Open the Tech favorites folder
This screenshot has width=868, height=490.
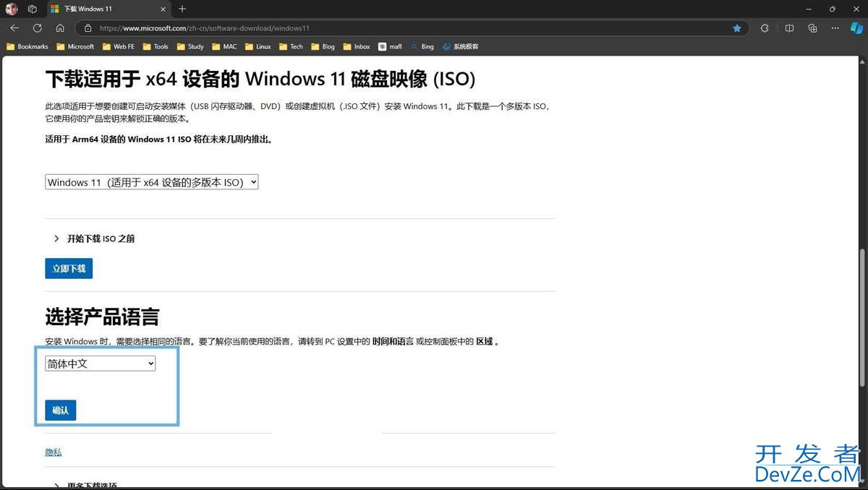(x=292, y=46)
